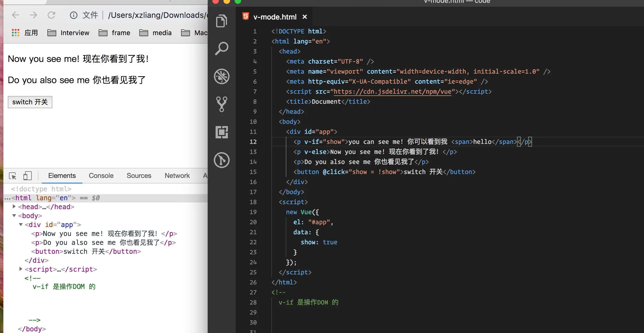The height and width of the screenshot is (333, 644).
Task: Click the browser reload icon
Action: point(51,15)
